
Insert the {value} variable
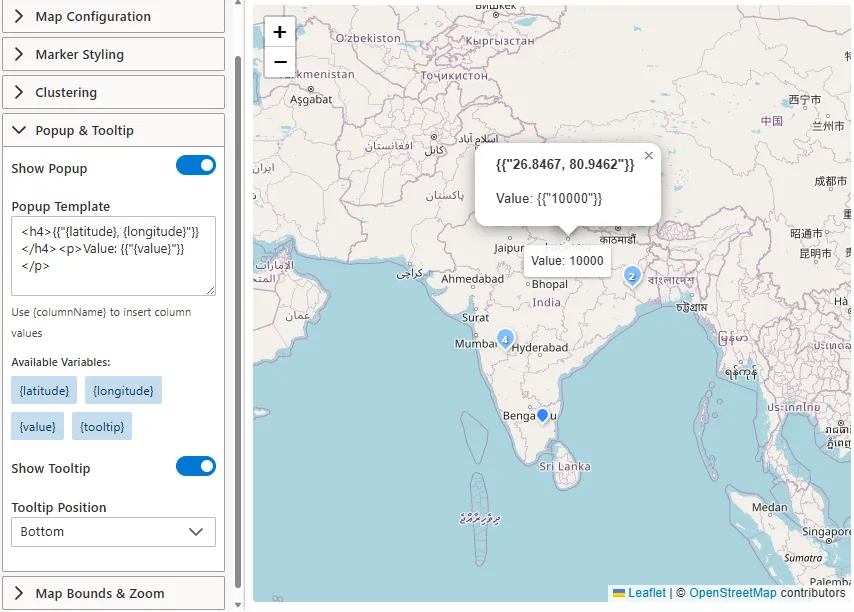(36, 426)
